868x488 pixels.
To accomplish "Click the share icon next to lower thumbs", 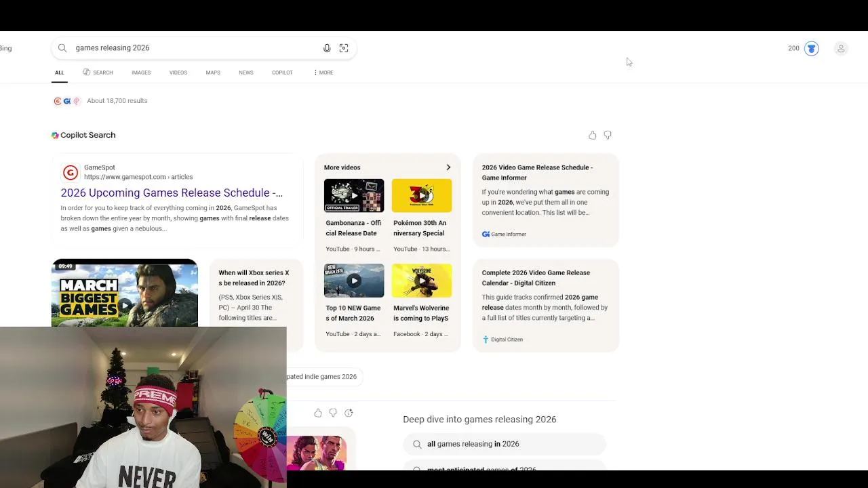I will pos(349,413).
